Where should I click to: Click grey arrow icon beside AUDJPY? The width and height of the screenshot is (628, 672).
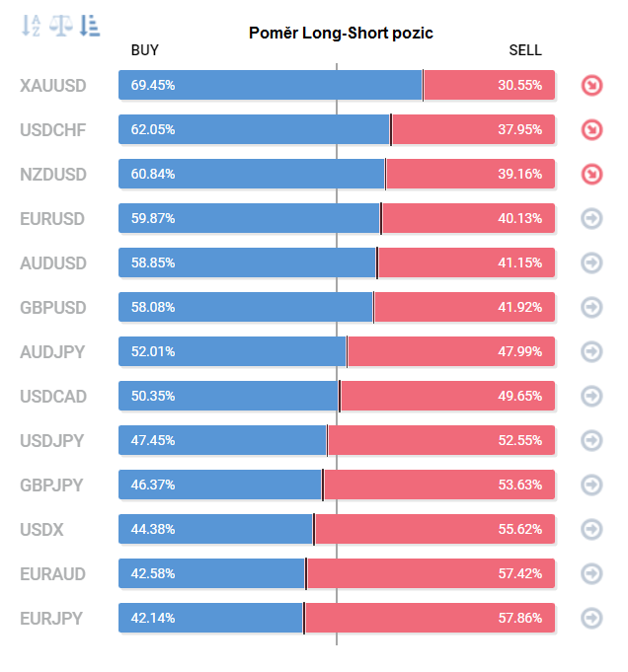pos(591,351)
